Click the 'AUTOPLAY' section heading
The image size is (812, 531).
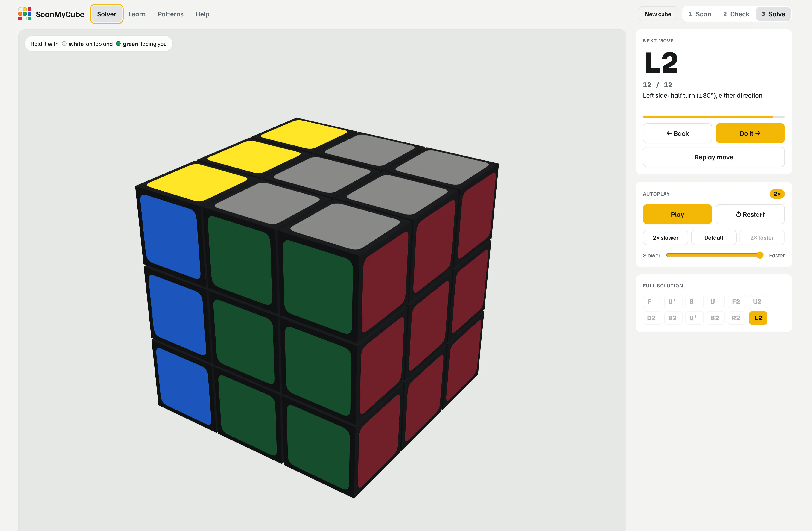point(656,194)
